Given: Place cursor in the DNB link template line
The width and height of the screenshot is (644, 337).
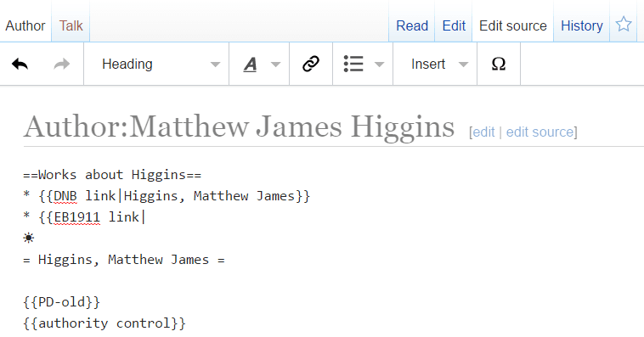Looking at the screenshot, I should pyautogui.click(x=167, y=196).
